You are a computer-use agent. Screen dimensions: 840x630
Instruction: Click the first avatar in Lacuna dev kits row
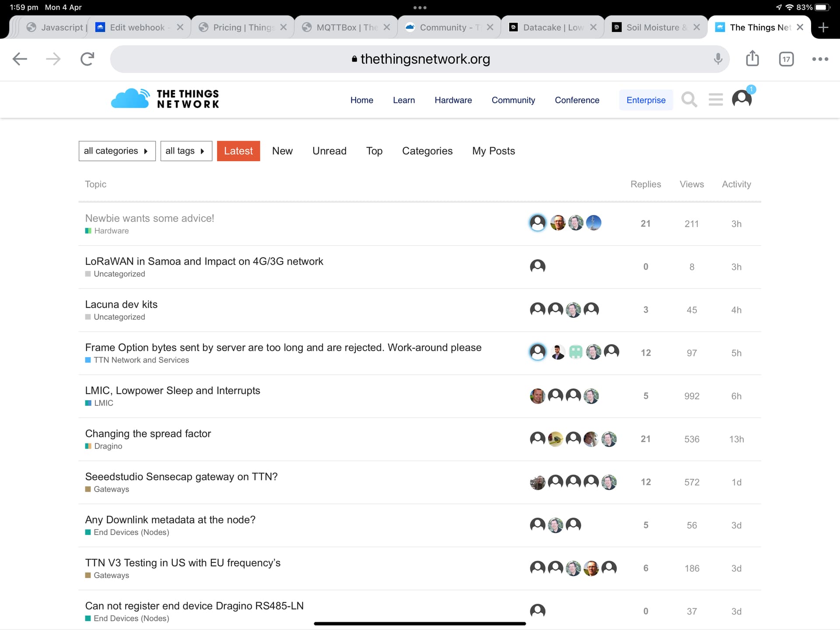(538, 310)
